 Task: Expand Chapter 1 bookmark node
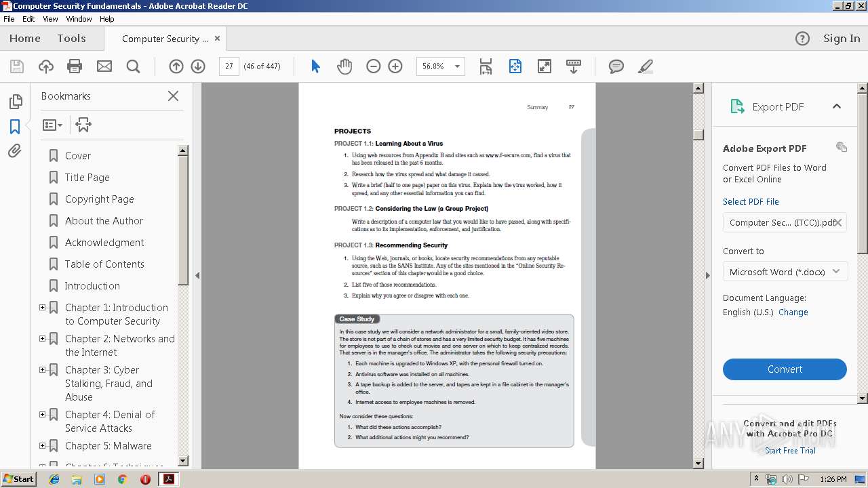click(x=42, y=307)
